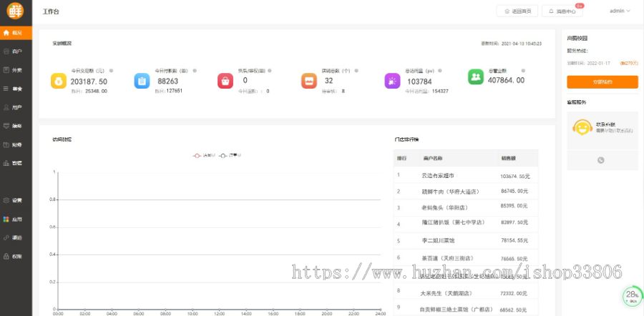Click the 203187.50 transaction amount
Screen dimensions: 644x316
pyautogui.click(x=89, y=82)
